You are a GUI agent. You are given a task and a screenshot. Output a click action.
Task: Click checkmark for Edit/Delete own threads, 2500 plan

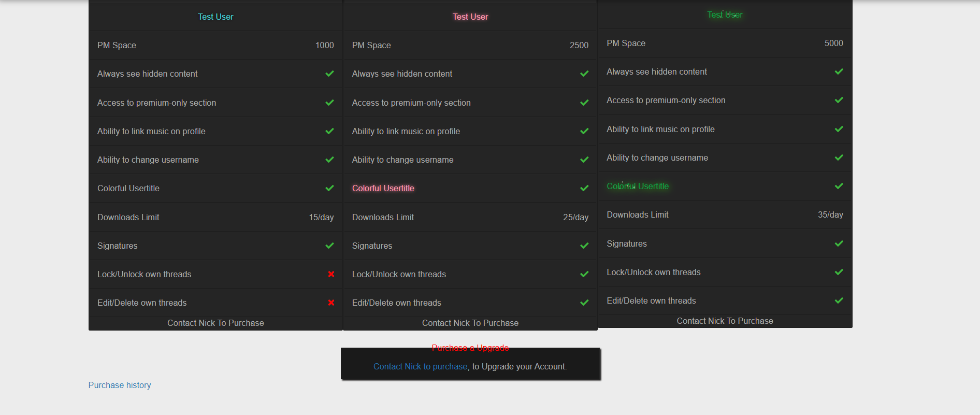tap(584, 303)
